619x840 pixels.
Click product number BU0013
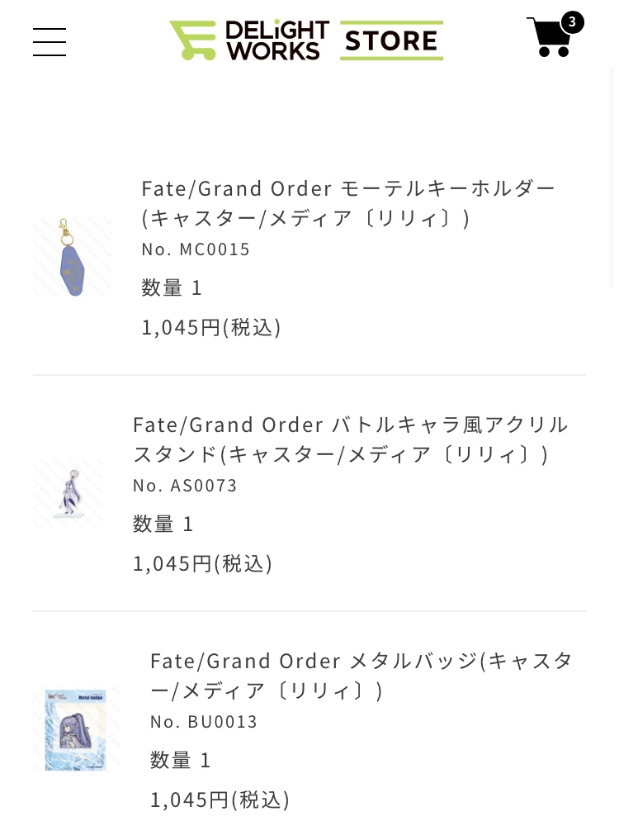[204, 722]
